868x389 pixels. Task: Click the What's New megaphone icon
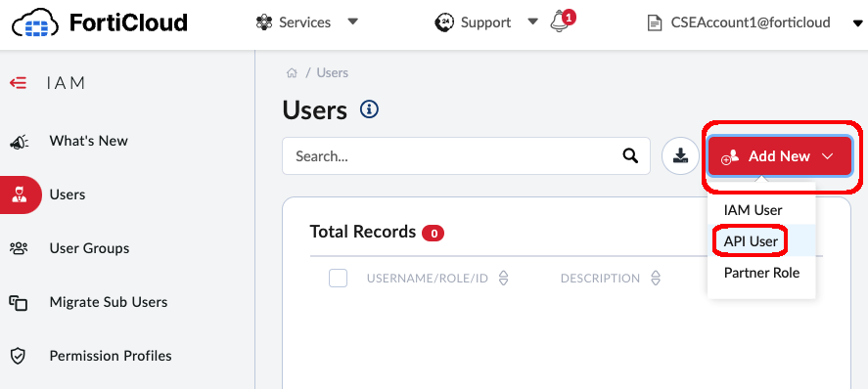point(20,143)
